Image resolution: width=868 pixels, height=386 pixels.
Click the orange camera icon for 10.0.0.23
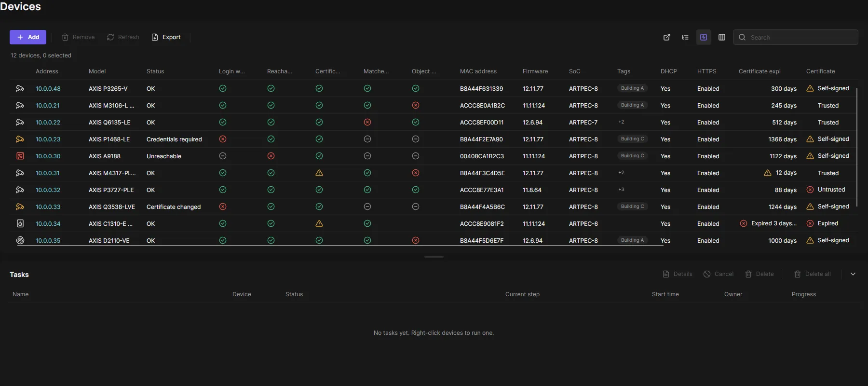pyautogui.click(x=20, y=139)
